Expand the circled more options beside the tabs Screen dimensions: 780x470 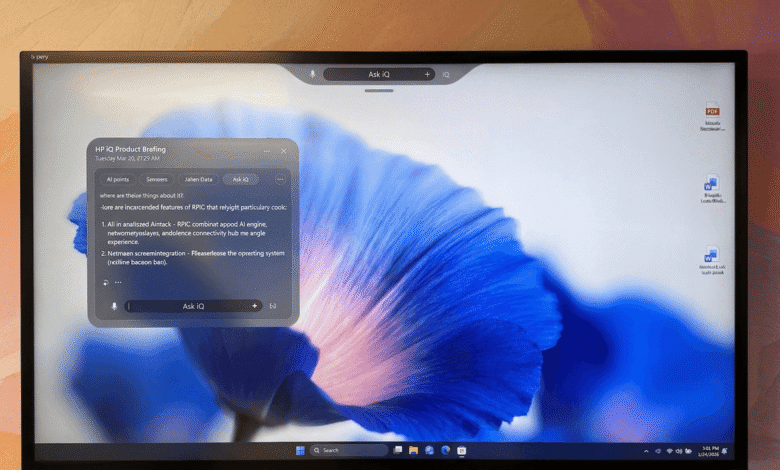[280, 179]
